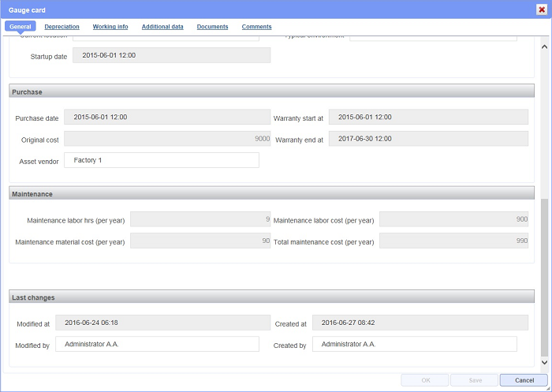Image resolution: width=552 pixels, height=392 pixels.
Task: Click scrollbar up arrow
Action: click(x=544, y=47)
